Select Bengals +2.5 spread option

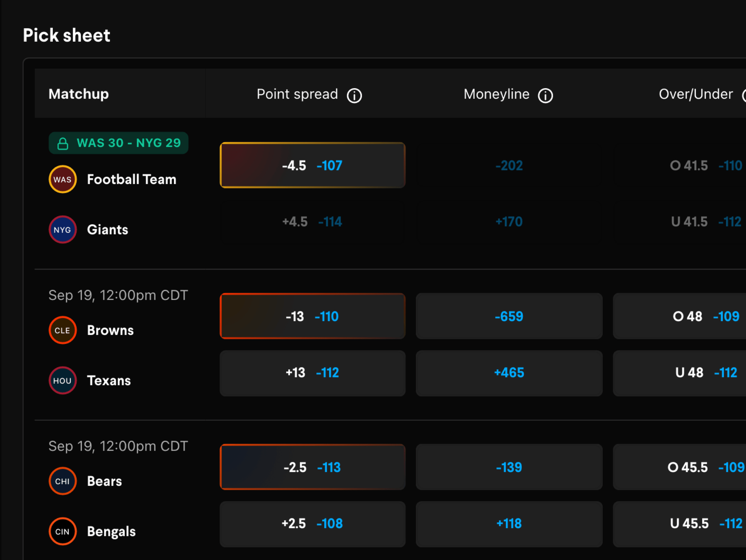click(312, 524)
